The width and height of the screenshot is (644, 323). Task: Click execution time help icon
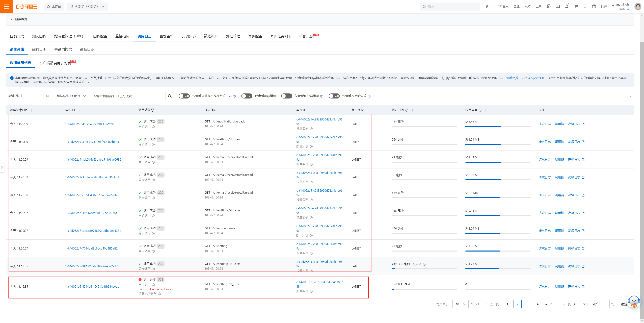407,110
